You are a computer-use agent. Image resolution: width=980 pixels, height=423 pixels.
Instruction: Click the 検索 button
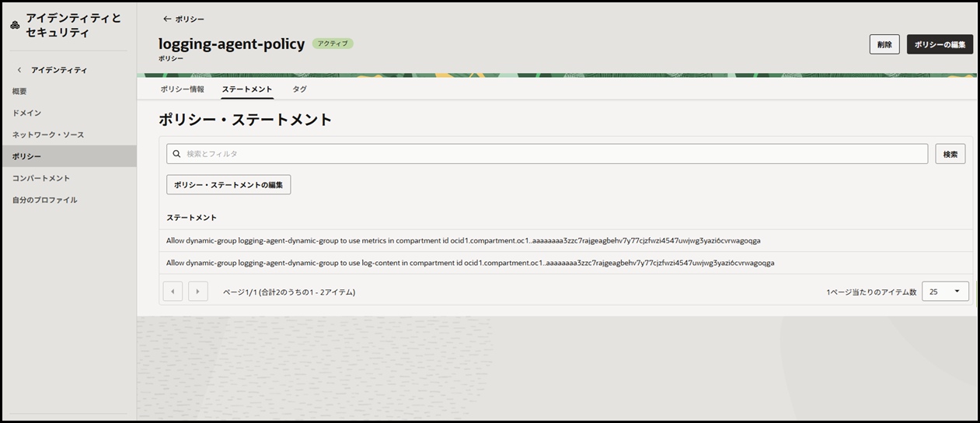pyautogui.click(x=950, y=154)
